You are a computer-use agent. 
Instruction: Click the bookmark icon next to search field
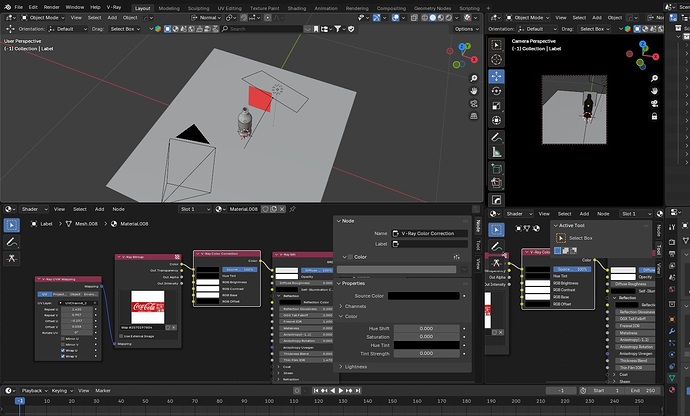pyautogui.click(x=316, y=29)
